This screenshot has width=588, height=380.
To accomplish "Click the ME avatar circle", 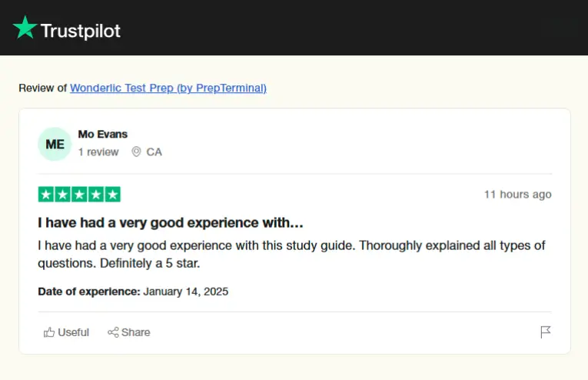I will tap(55, 144).
